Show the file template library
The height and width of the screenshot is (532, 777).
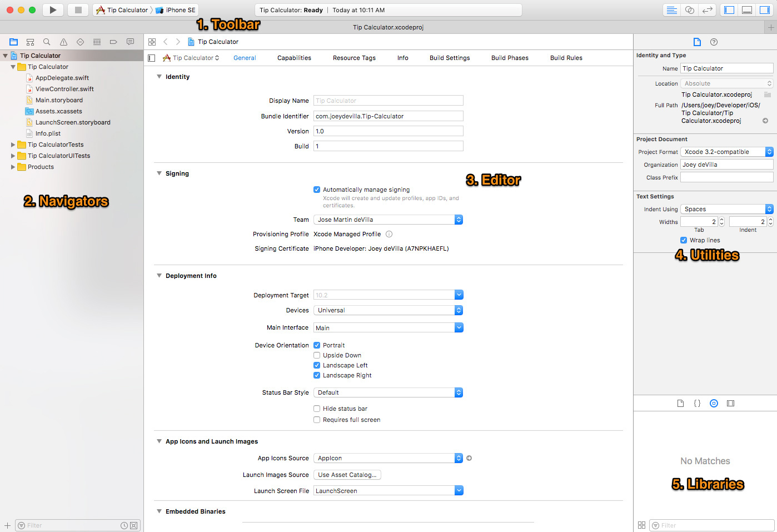point(680,404)
